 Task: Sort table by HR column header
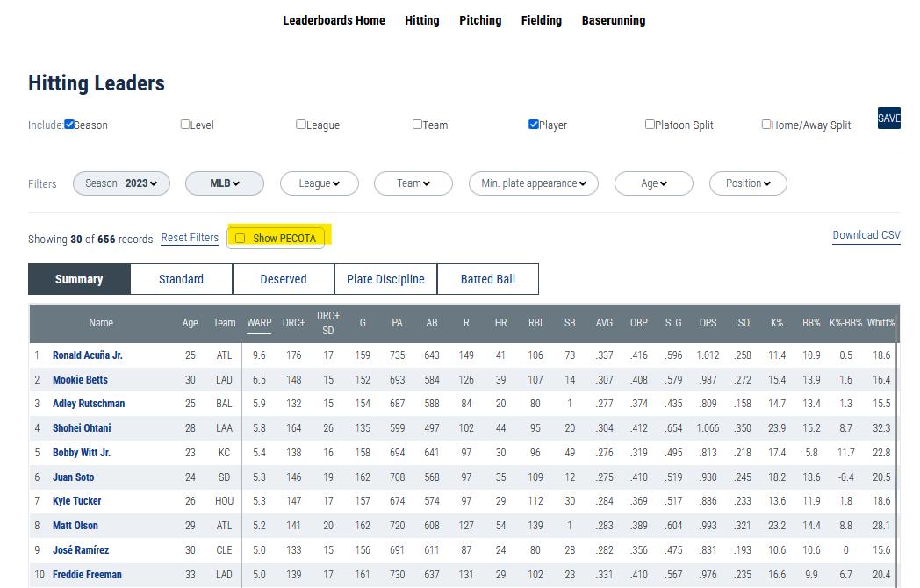[x=500, y=323]
